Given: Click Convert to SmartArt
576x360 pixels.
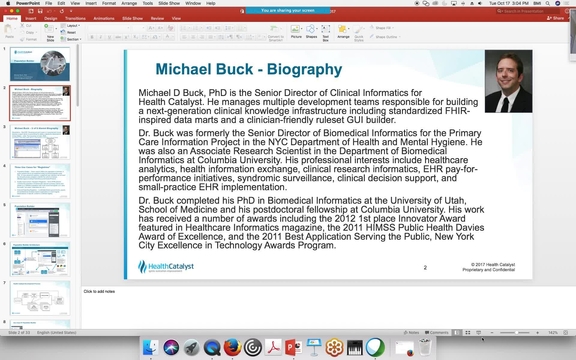Looking at the screenshot, I should click(276, 33).
